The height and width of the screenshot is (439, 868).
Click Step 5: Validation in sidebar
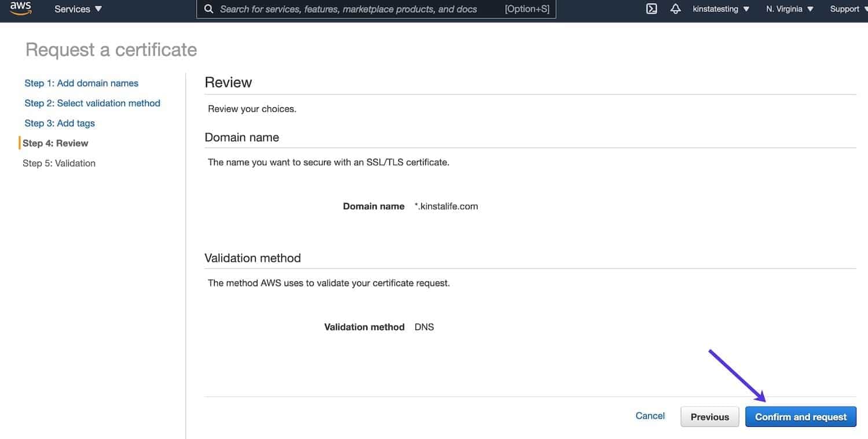[x=58, y=163]
